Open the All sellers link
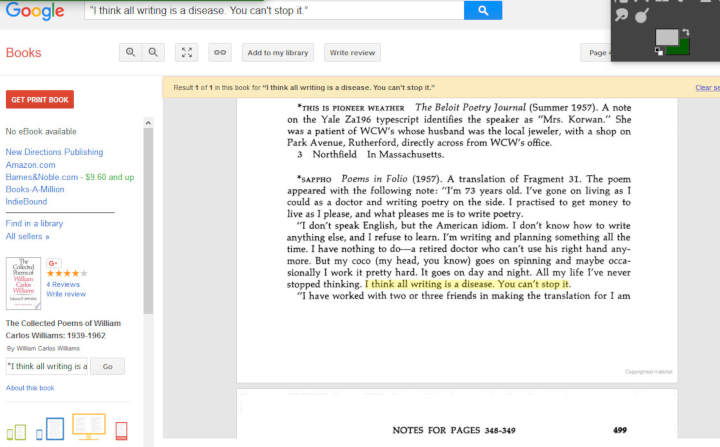The width and height of the screenshot is (720, 447). click(26, 237)
